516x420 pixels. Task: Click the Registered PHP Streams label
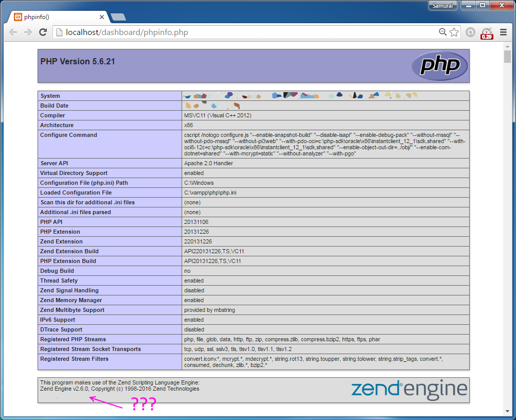click(x=73, y=339)
